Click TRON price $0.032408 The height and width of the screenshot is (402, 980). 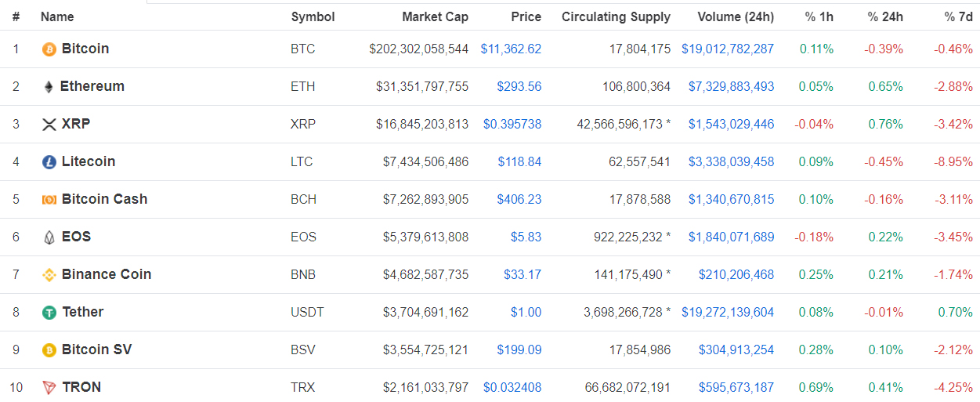click(x=512, y=387)
